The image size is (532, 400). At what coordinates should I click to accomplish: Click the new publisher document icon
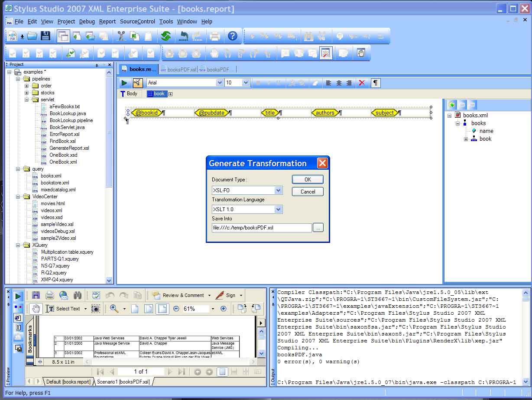(x=12, y=36)
